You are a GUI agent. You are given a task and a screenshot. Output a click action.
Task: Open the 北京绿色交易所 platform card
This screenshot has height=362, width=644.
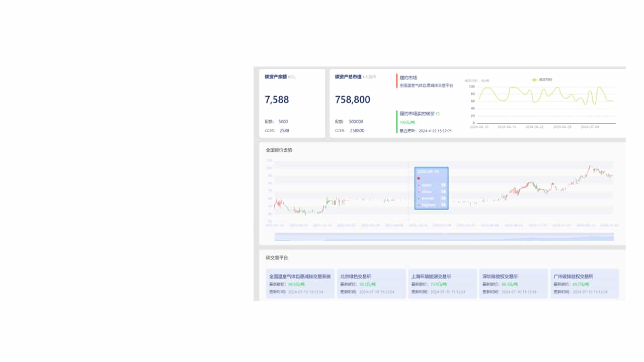(371, 284)
